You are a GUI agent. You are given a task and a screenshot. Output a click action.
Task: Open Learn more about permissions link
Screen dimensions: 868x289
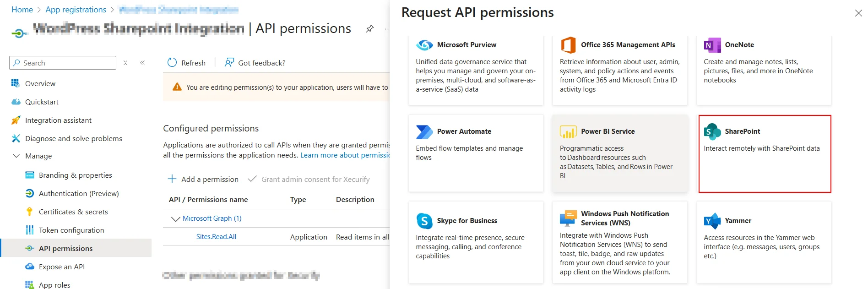345,155
